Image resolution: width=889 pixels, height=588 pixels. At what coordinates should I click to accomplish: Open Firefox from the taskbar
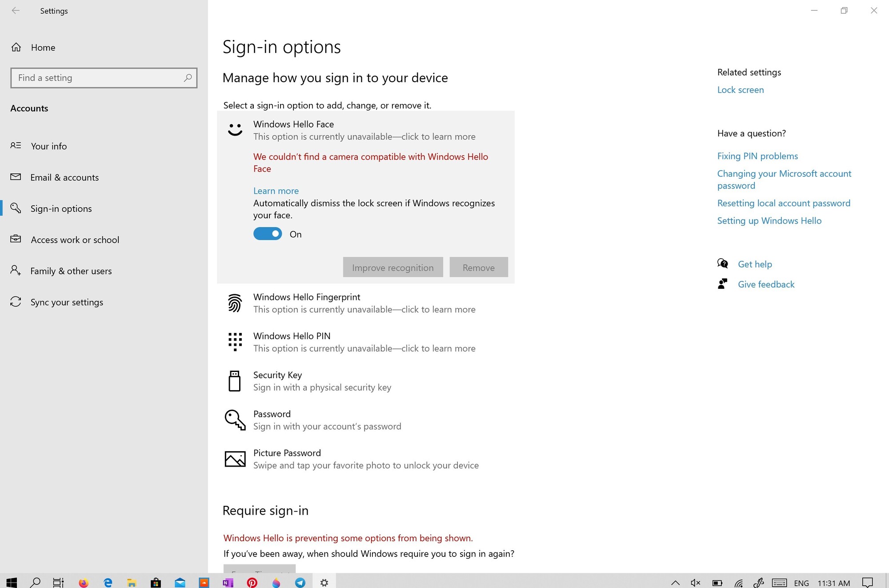click(83, 582)
